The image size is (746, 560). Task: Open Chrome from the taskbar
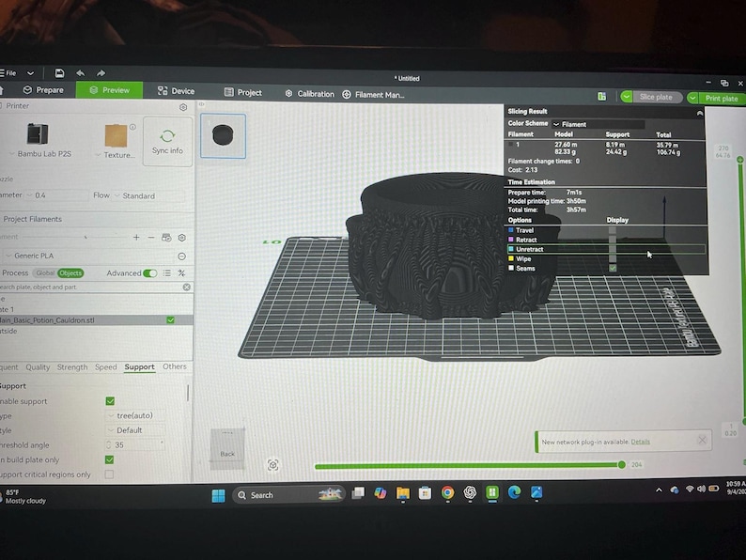[x=447, y=493]
